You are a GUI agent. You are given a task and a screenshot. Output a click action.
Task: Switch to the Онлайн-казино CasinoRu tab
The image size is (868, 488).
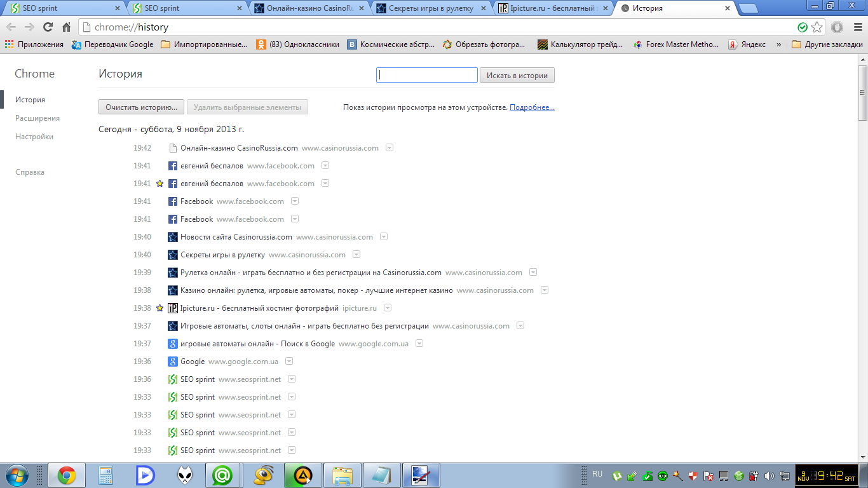click(x=309, y=8)
